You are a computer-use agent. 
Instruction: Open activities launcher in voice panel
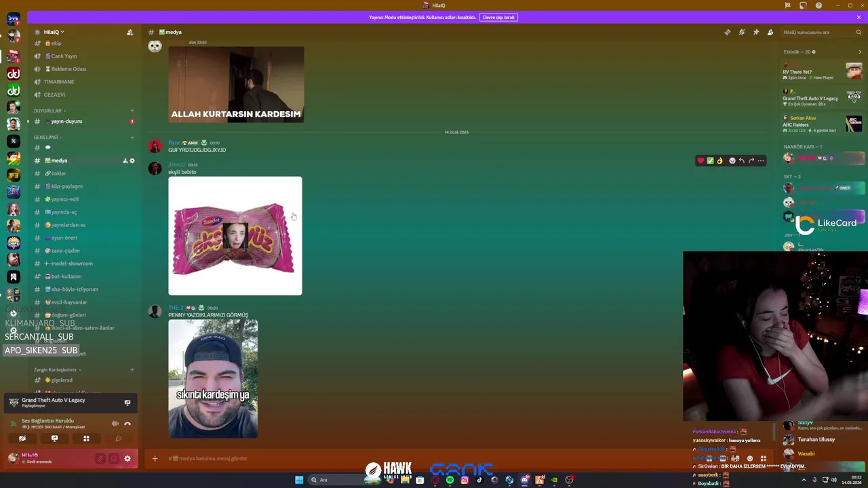point(86,439)
